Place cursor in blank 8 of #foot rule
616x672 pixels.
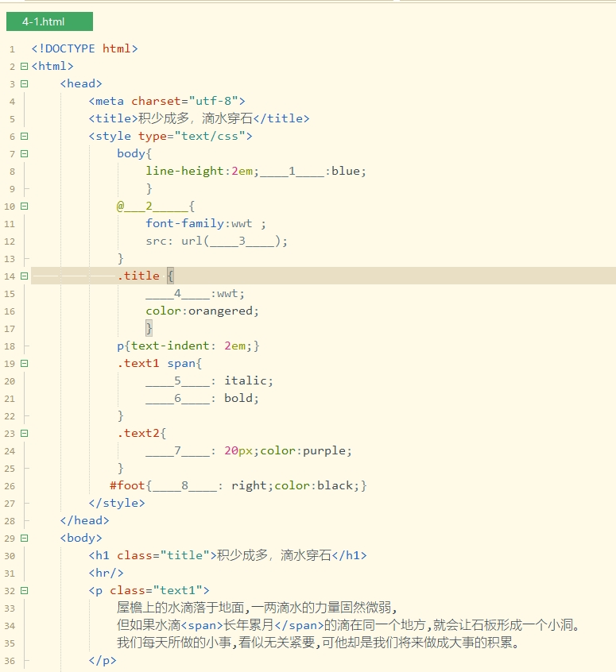click(184, 486)
